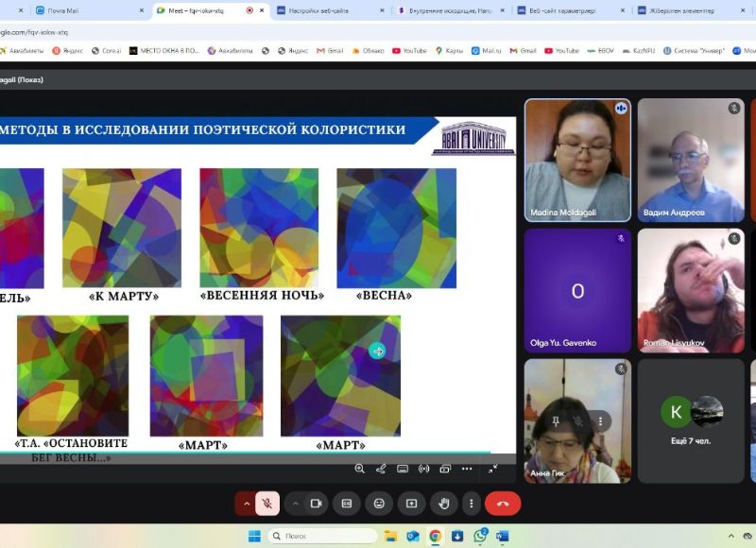Unmute the microphone in Meet
The image size is (756, 548).
click(267, 504)
